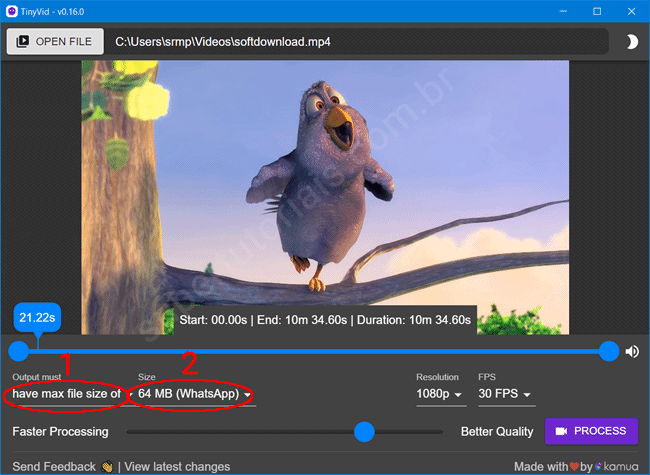650x475 pixels.
Task: Click the file path field showing softdownload.mp4
Action: click(x=358, y=42)
